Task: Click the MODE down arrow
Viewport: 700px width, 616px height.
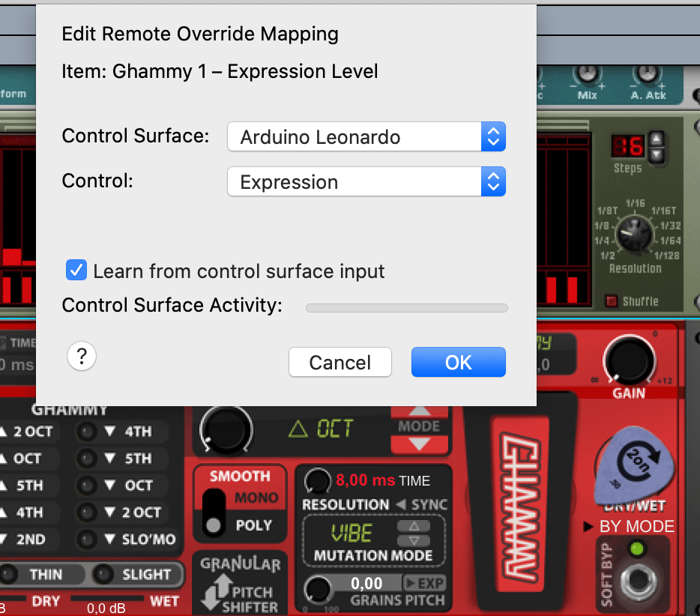Action: (x=418, y=444)
